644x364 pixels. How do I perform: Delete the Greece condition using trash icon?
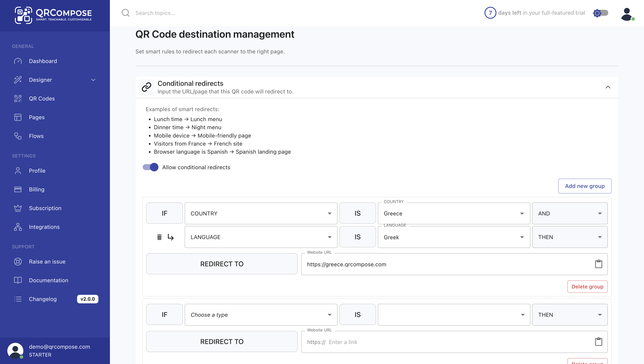tap(159, 237)
